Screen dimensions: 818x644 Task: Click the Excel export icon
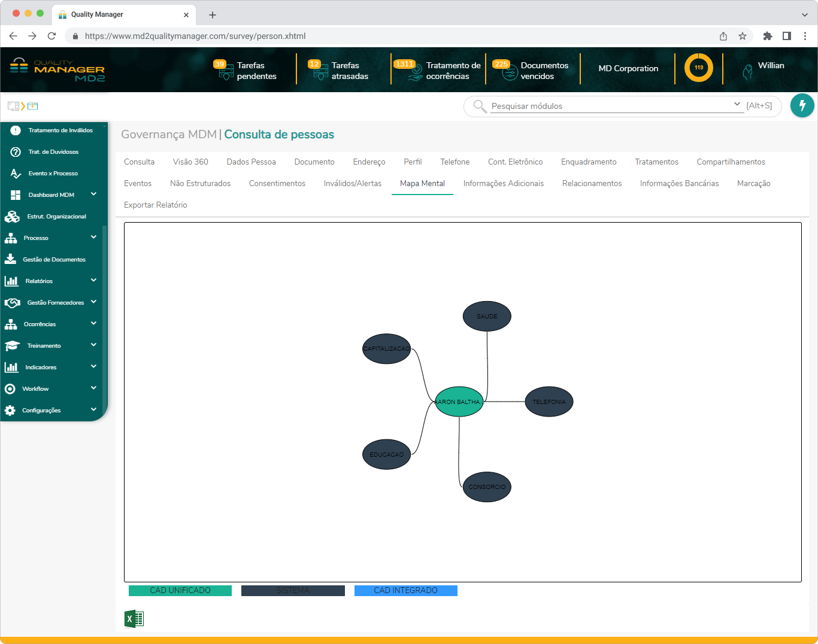134,618
